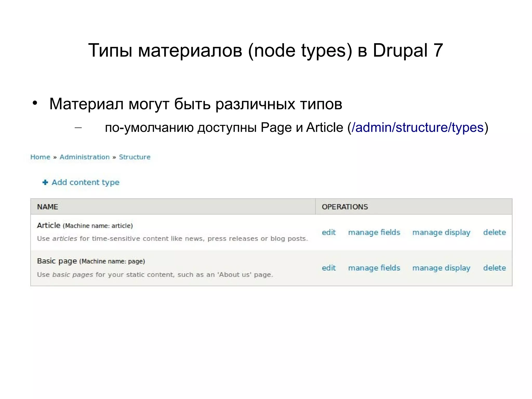Click the plus icon beside Add content type
The width and height of the screenshot is (532, 399).
(45, 182)
